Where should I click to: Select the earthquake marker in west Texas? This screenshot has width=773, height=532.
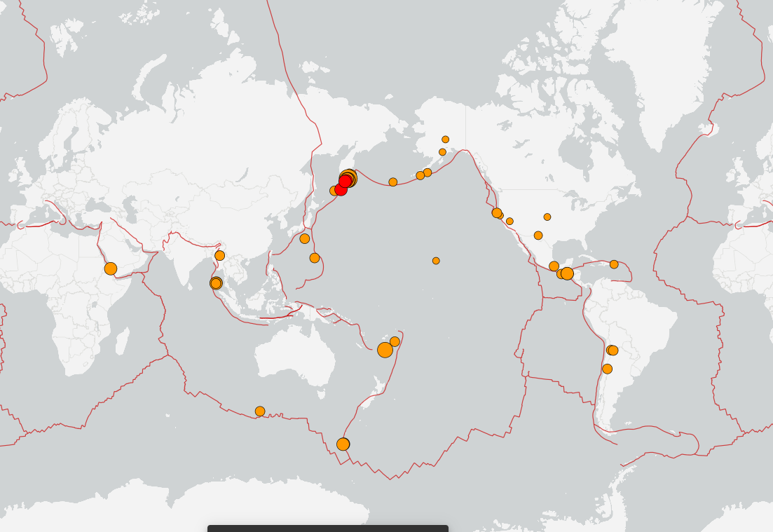click(538, 236)
